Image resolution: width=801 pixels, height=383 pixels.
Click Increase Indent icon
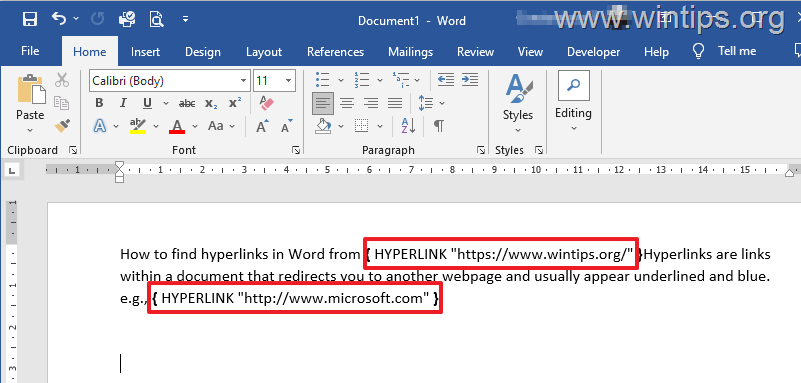[x=469, y=80]
